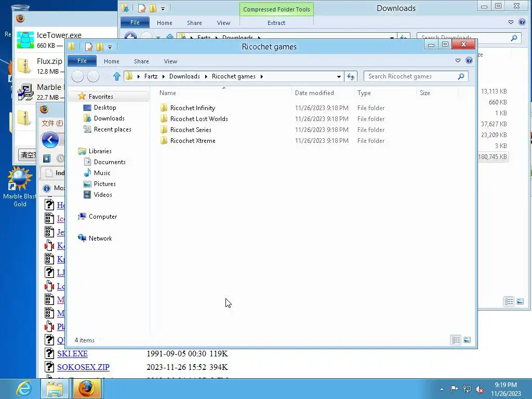Click New folder icon in Ricochet games title bar
The height and width of the screenshot is (399, 532).
[x=100, y=46]
